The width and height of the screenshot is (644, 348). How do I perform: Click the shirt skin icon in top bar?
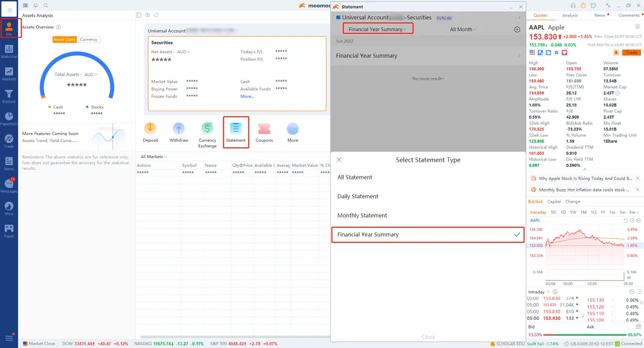(x=594, y=6)
